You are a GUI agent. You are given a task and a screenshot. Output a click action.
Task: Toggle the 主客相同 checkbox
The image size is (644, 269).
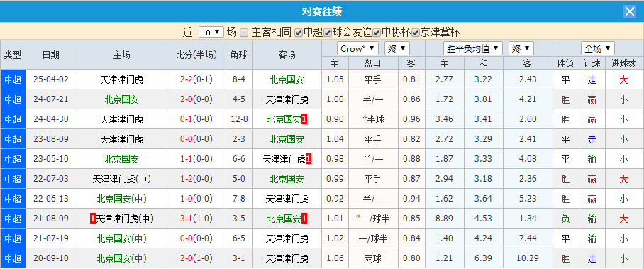[244, 33]
